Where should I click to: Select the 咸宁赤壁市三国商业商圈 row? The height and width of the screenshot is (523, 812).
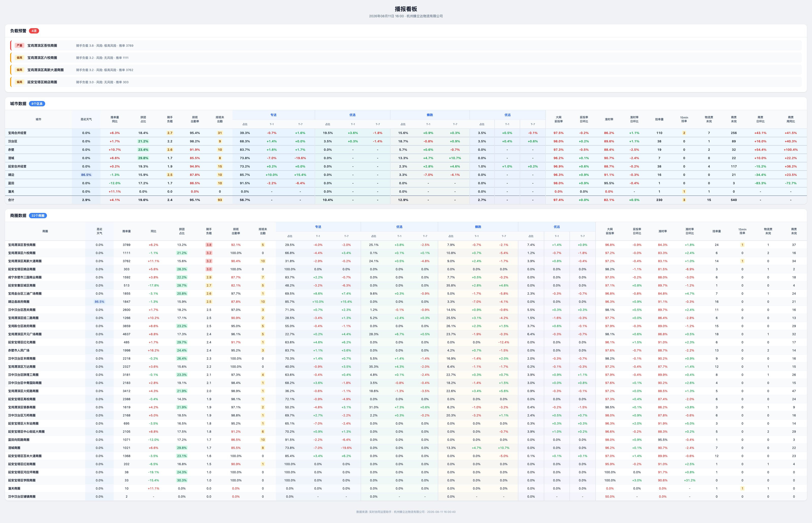point(406,277)
